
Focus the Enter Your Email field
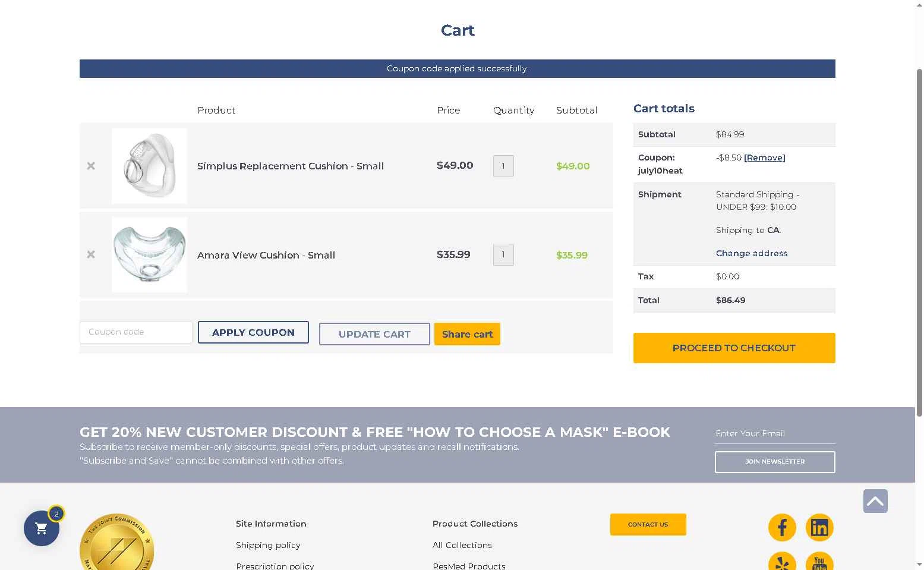pos(775,434)
